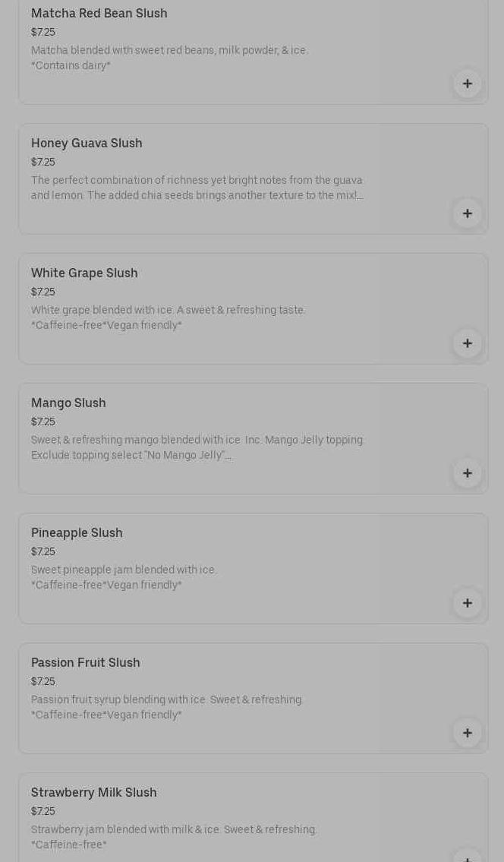Select Pineapple Slush item name
Screen dimensions: 504x862
77,533
